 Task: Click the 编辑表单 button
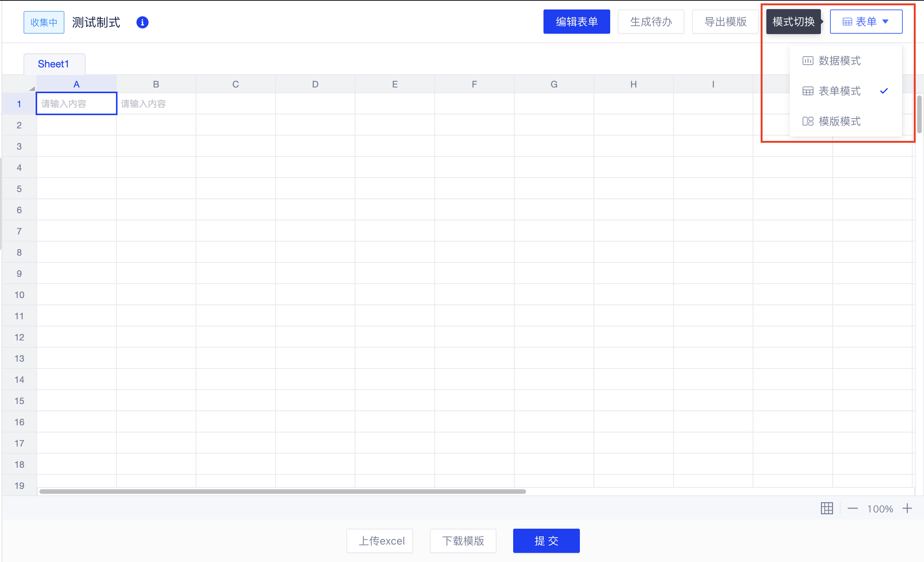pos(576,22)
